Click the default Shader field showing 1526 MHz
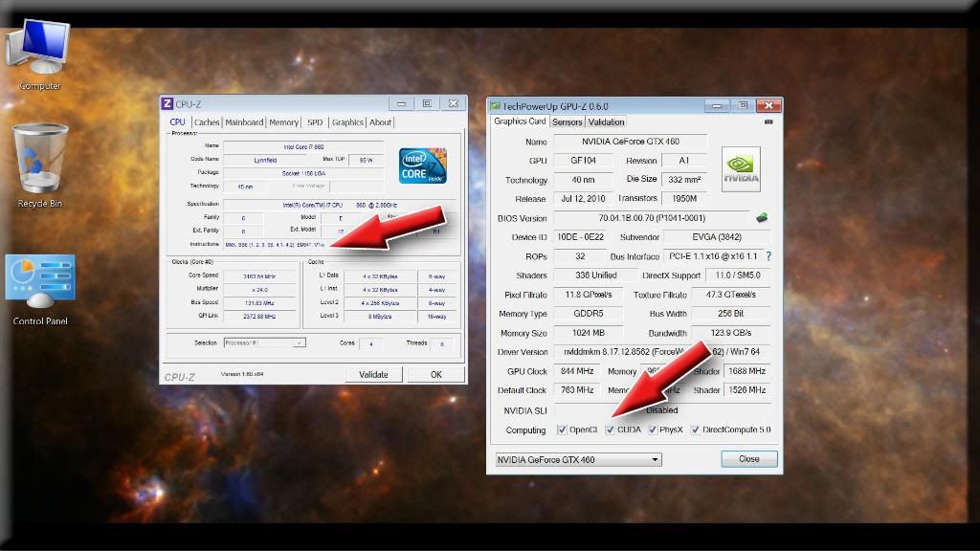 [746, 390]
